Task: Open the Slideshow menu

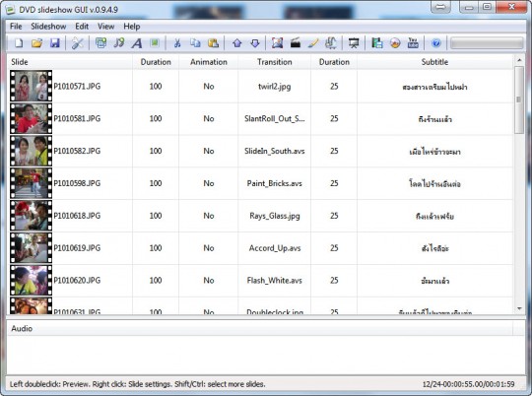Action: point(48,27)
